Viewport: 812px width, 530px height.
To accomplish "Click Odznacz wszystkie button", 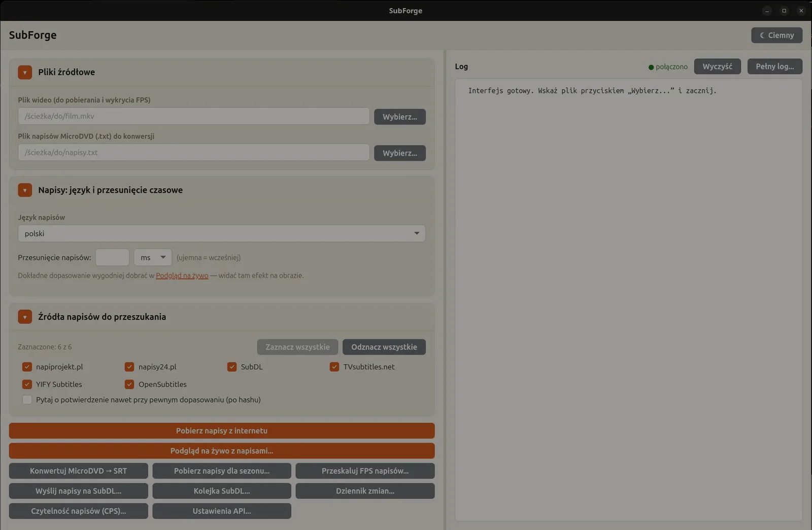I will coord(384,347).
